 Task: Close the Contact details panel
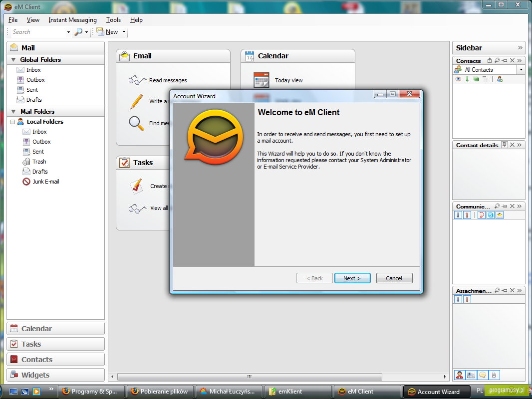(x=513, y=145)
